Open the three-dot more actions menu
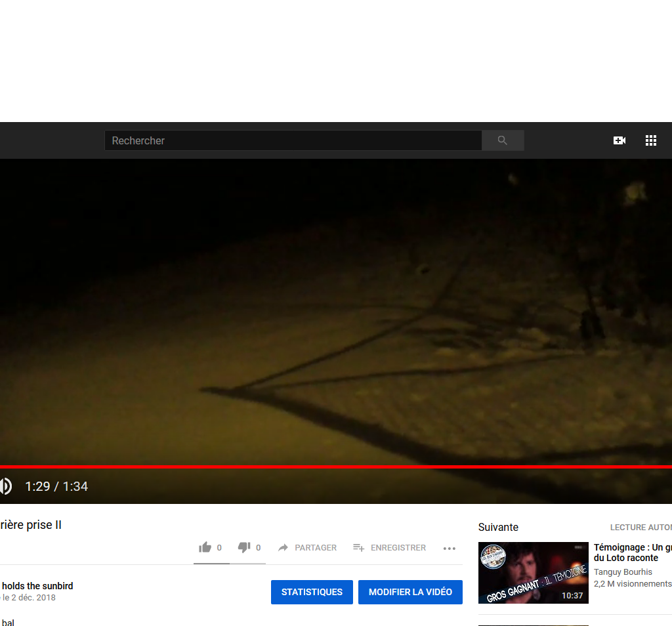This screenshot has height=626, width=672. pos(449,549)
